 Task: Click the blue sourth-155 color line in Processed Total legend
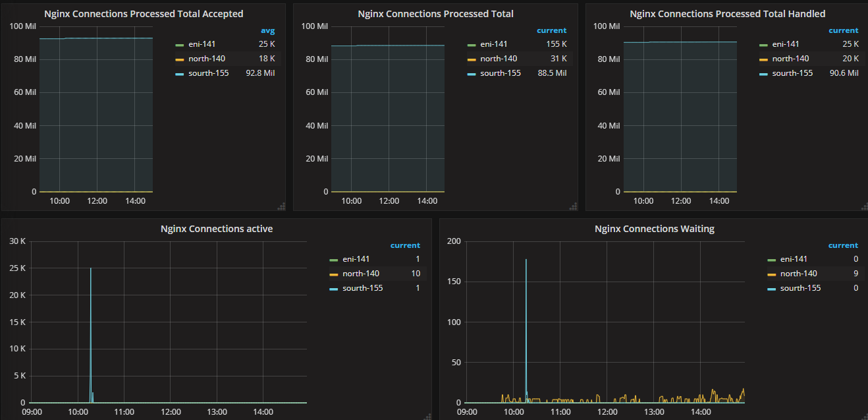pyautogui.click(x=471, y=74)
